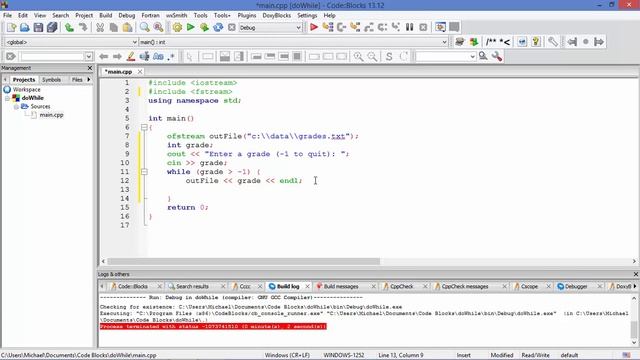Open the dropdown left of binoculars icon
640x360 pixels.
(472, 56)
